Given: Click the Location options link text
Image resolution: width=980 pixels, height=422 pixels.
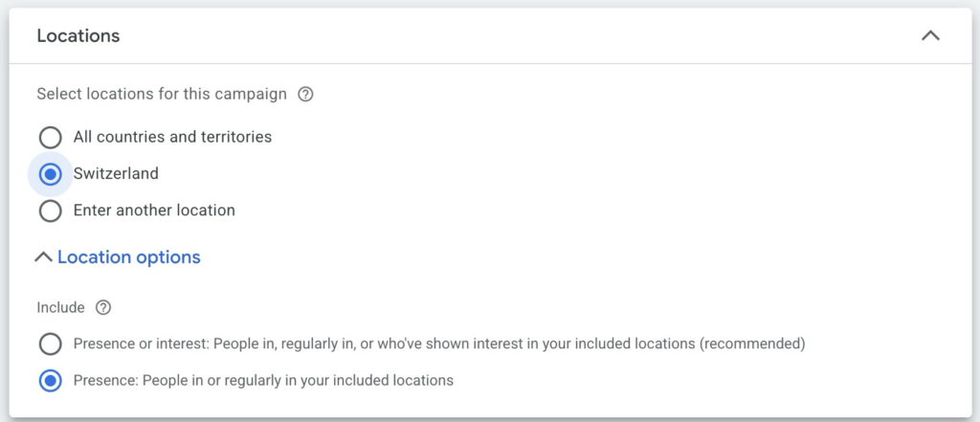Looking at the screenshot, I should tap(129, 257).
